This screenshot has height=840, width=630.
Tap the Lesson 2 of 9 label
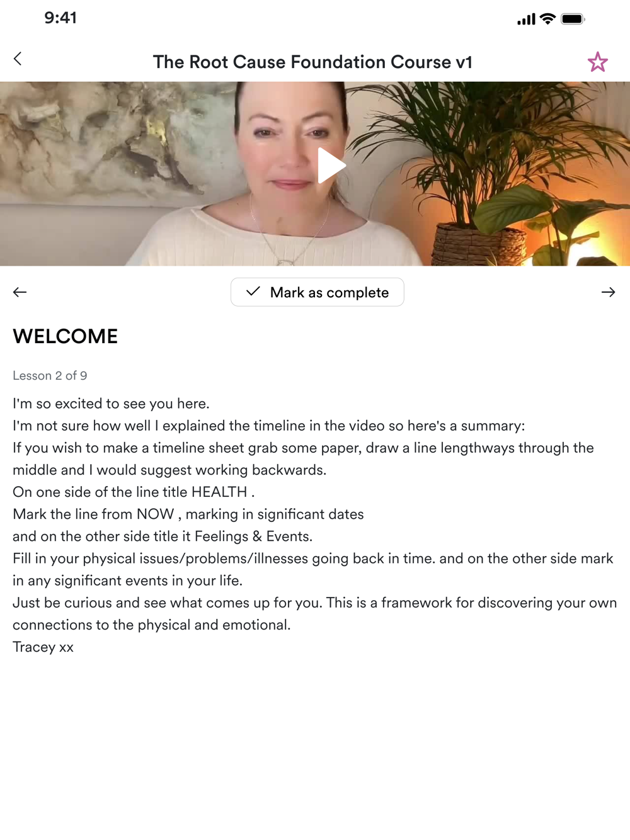point(50,376)
